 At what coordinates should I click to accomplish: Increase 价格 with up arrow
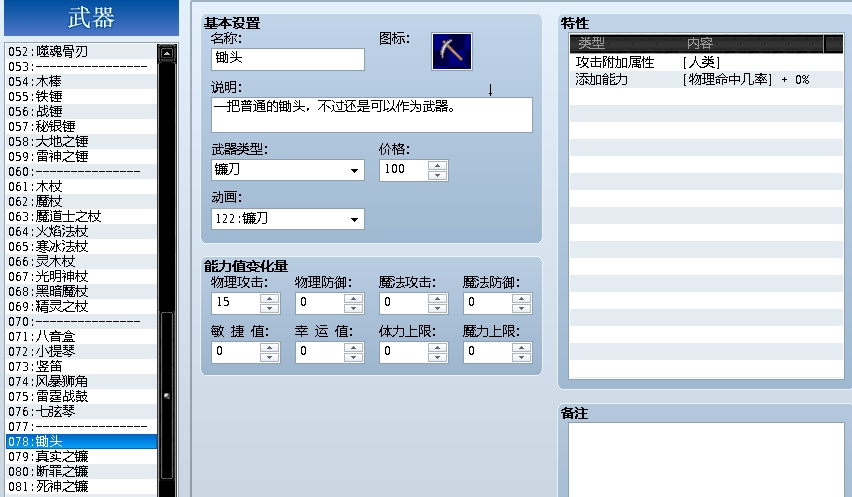[x=437, y=165]
